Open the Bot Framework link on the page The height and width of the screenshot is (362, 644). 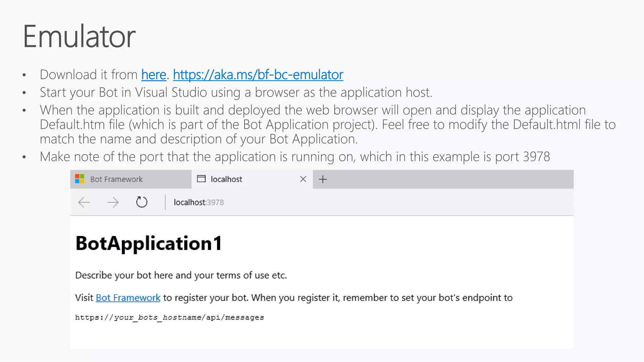click(128, 298)
